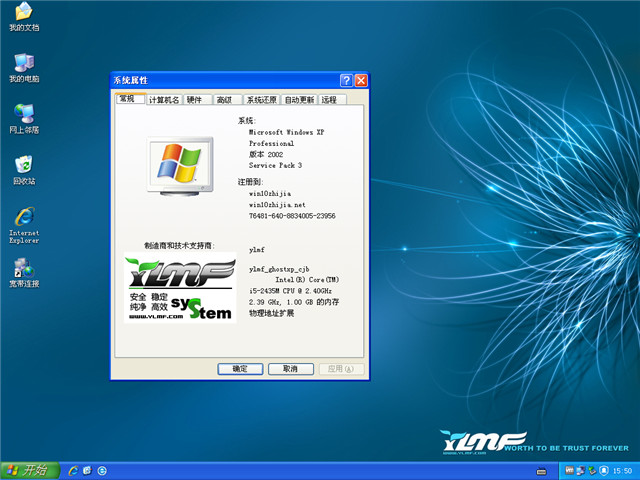Image resolution: width=640 pixels, height=480 pixels.
Task: Click the 应用(A) button
Action: pos(341,369)
